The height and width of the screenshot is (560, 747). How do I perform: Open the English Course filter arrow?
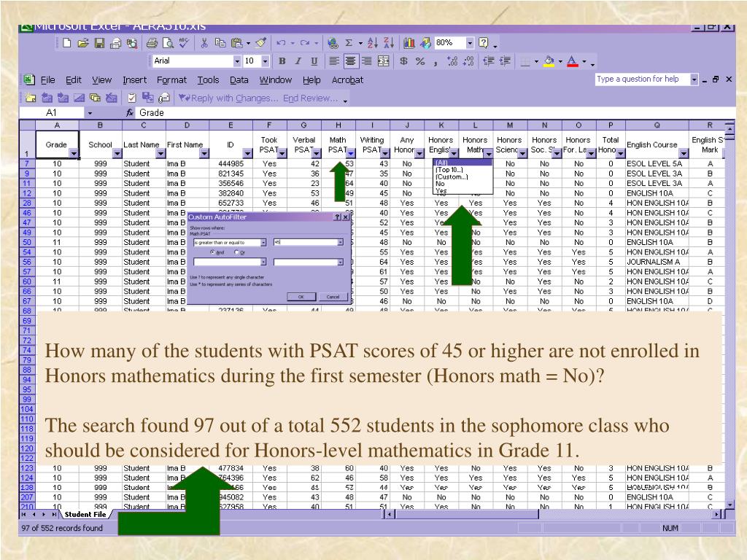(x=684, y=153)
